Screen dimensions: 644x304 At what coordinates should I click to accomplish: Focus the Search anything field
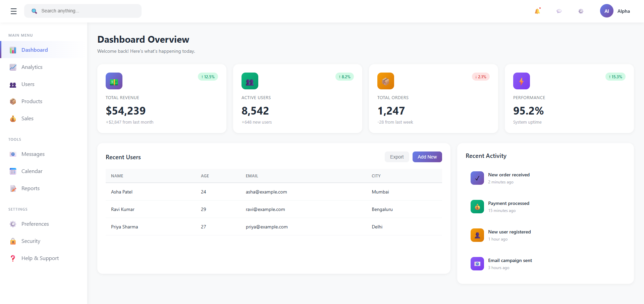(87, 11)
